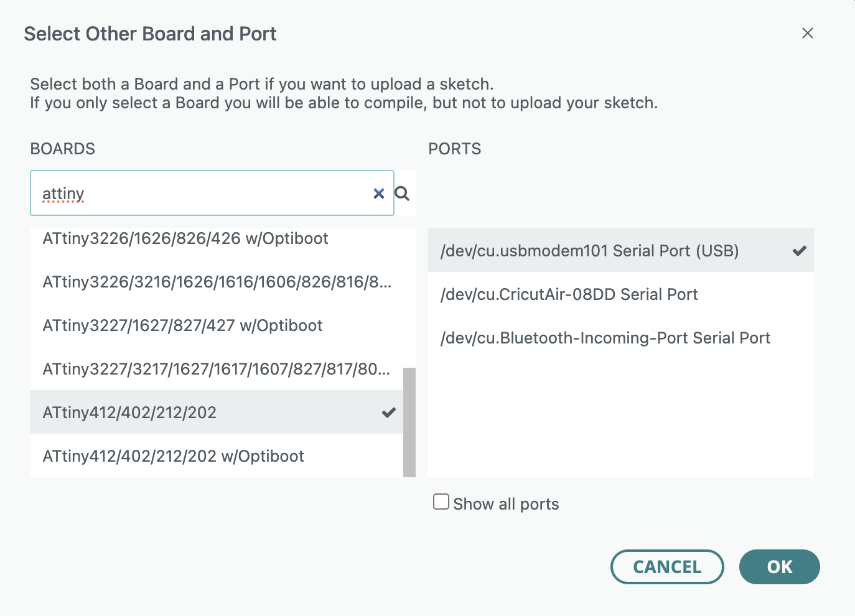Select ATtiny3226/1626/826/426 w/Optiboot board

pos(185,239)
